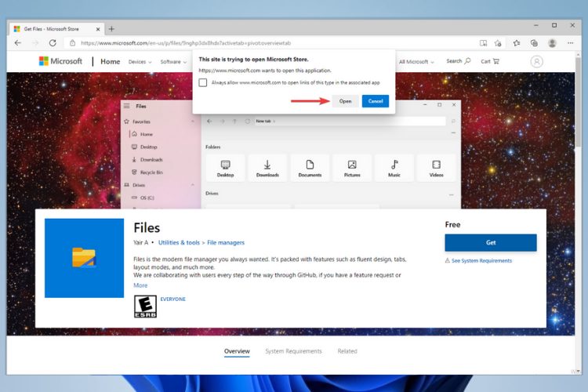
Task: Expand the Devices menu
Action: coord(140,62)
